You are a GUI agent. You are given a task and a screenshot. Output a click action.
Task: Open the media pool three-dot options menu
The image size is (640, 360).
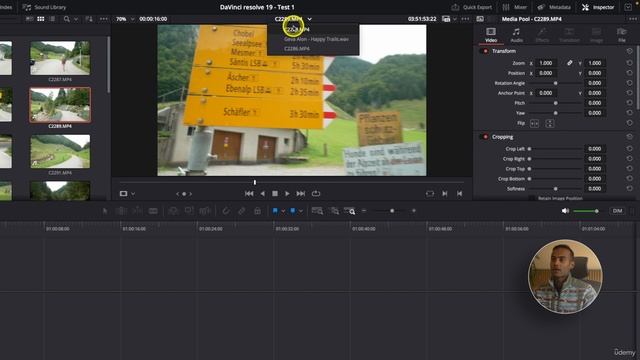pos(104,19)
